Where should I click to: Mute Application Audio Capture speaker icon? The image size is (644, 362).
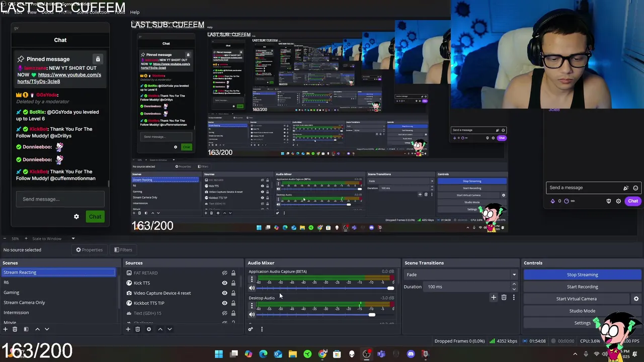(x=252, y=288)
